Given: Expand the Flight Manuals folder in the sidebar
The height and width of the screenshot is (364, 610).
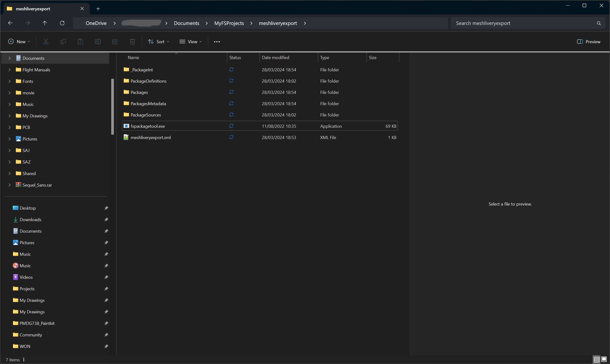Looking at the screenshot, I should click(10, 70).
